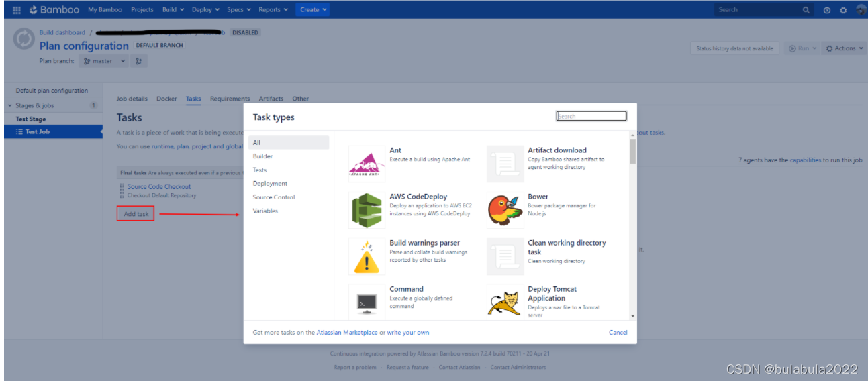Viewport: 868px width, 381px height.
Task: Select the Ant task icon
Action: click(x=367, y=164)
